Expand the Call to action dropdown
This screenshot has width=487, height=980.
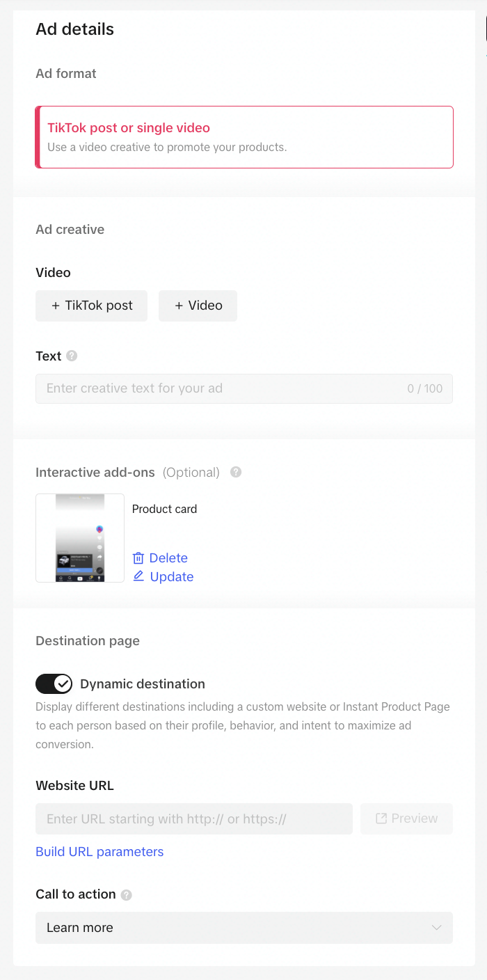(244, 928)
